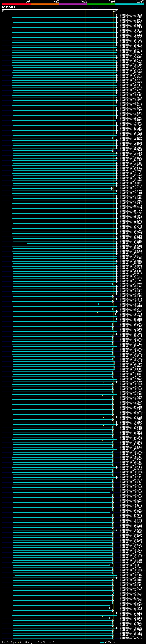Select hit label UniRef100_A5YU16
This screenshot has width=146, height=644.
[131, 80]
